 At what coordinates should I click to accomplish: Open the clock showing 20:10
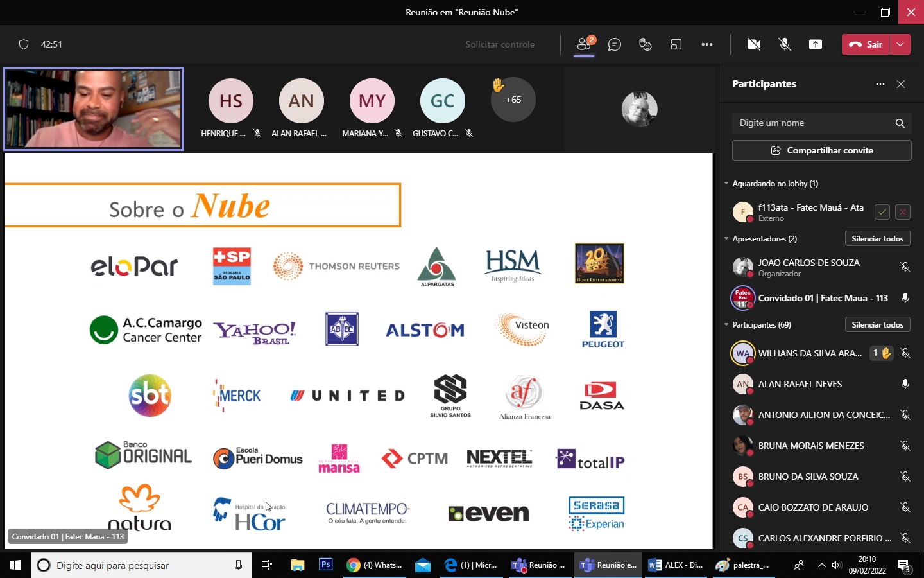tap(867, 565)
